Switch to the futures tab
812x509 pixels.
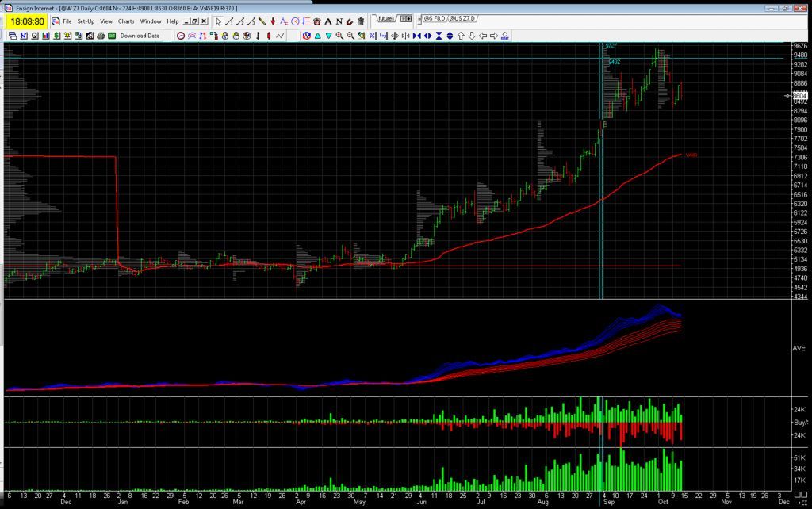(x=386, y=19)
